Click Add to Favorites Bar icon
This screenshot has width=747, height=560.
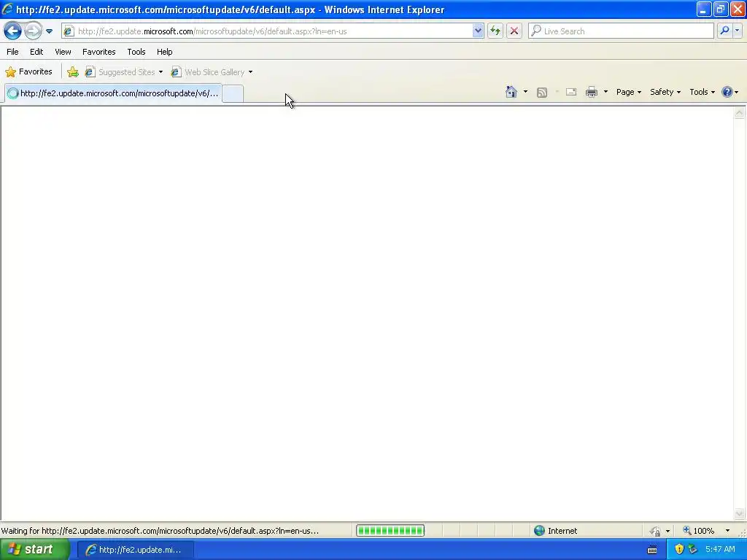point(73,72)
